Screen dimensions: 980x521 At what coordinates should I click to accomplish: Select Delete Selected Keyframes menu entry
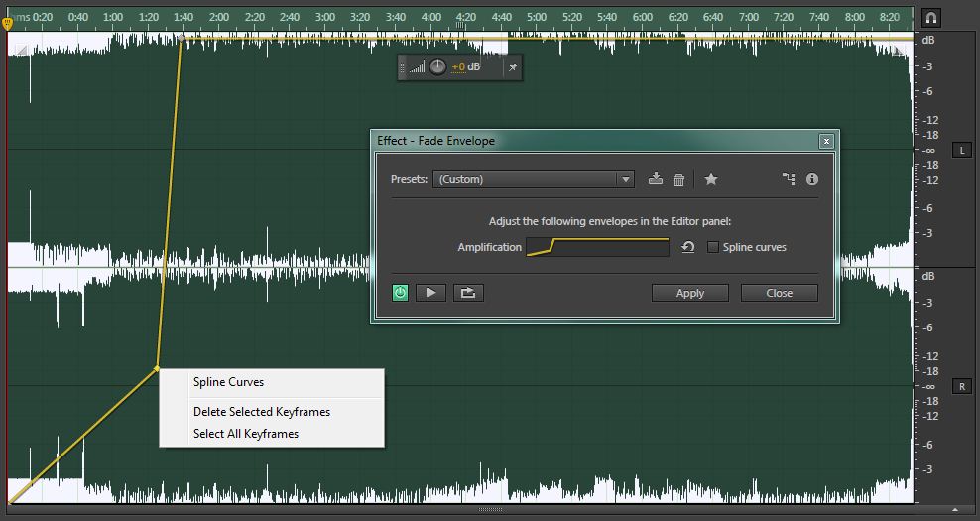pyautogui.click(x=261, y=412)
